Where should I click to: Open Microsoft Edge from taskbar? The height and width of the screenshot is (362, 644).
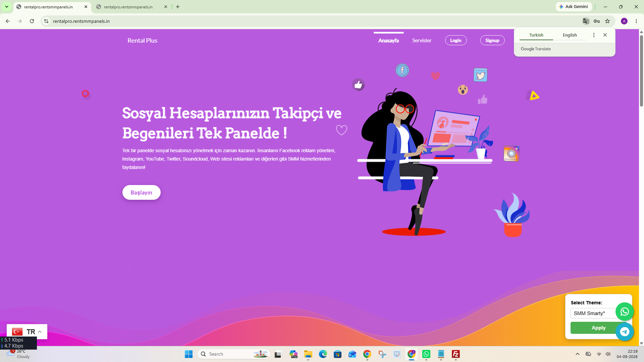(323, 354)
